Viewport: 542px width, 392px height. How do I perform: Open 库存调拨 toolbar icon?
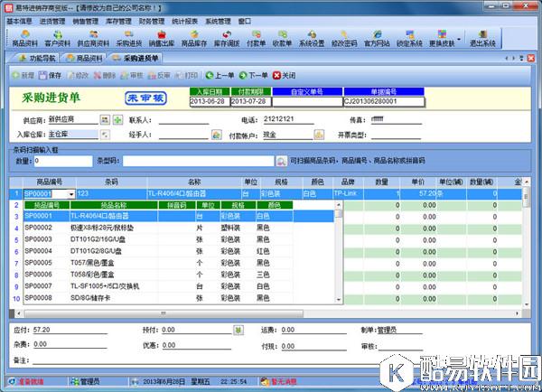[227, 38]
